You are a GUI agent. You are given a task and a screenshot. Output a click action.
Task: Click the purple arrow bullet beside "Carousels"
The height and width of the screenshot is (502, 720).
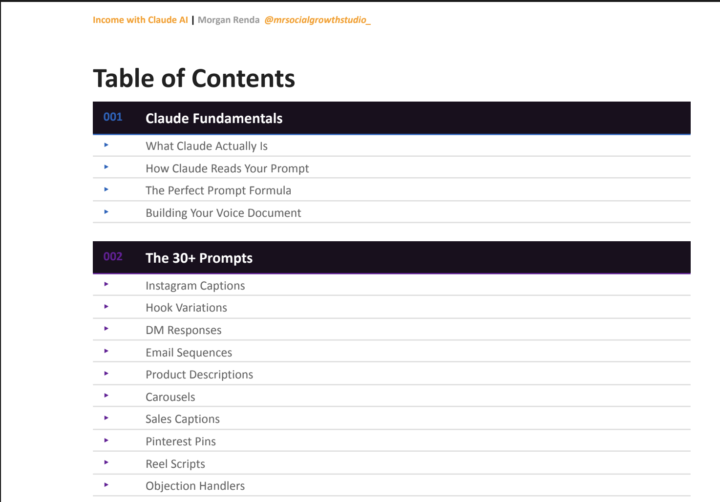coord(106,395)
